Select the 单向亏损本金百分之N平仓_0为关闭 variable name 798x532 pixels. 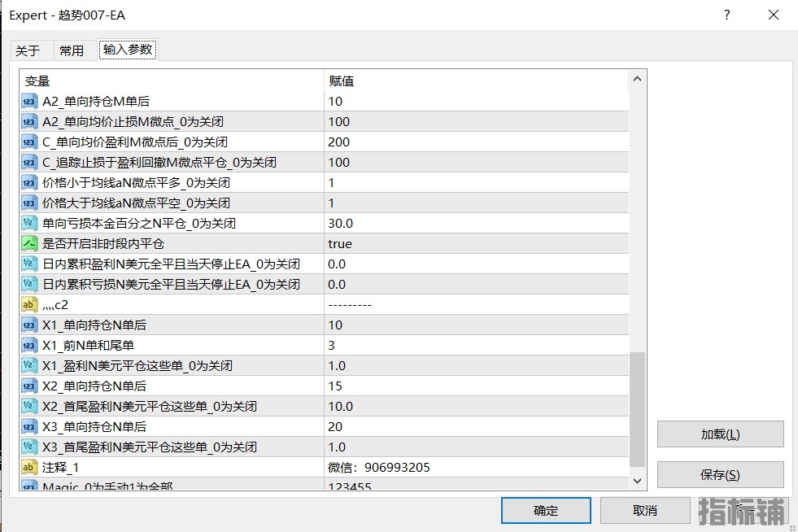point(139,224)
